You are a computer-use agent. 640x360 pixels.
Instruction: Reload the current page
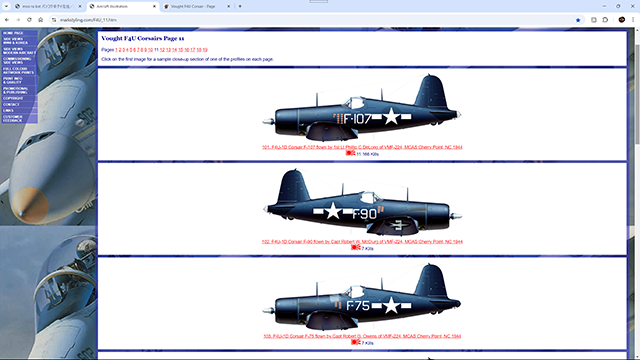(29, 20)
